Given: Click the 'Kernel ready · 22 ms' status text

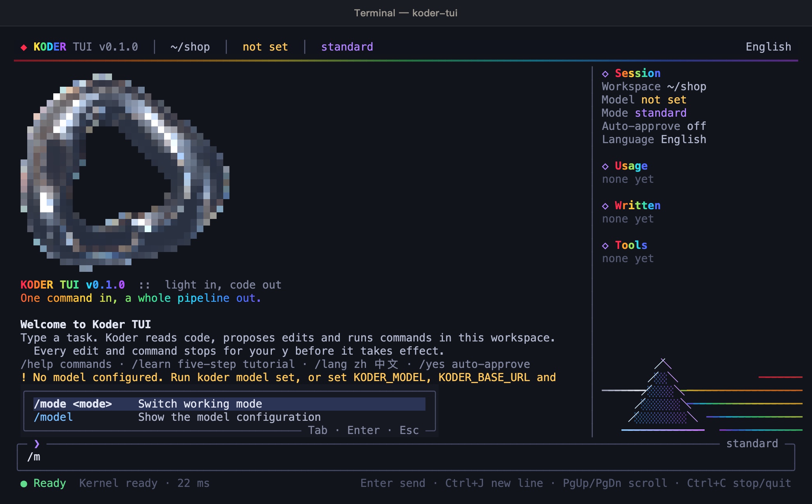Looking at the screenshot, I should pyautogui.click(x=144, y=483).
